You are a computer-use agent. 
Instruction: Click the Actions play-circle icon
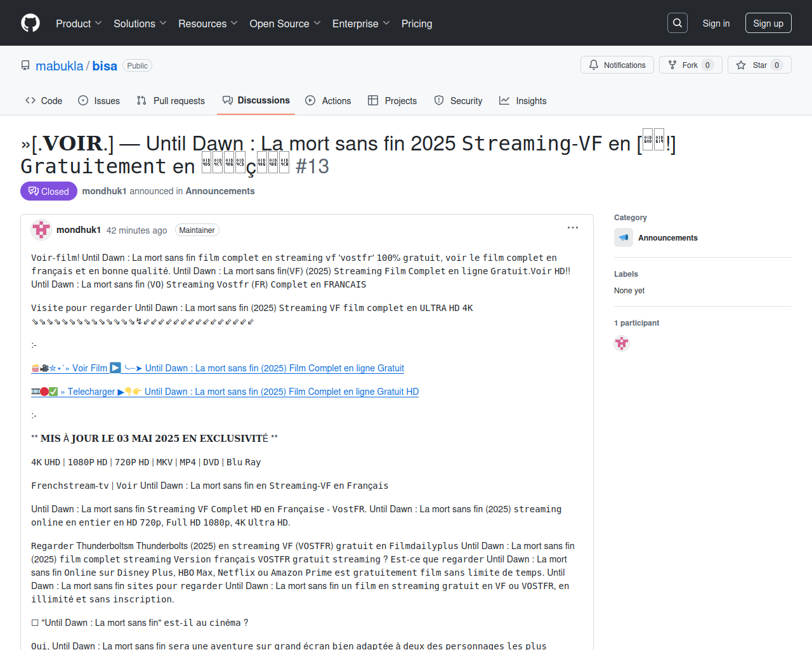pyautogui.click(x=310, y=100)
